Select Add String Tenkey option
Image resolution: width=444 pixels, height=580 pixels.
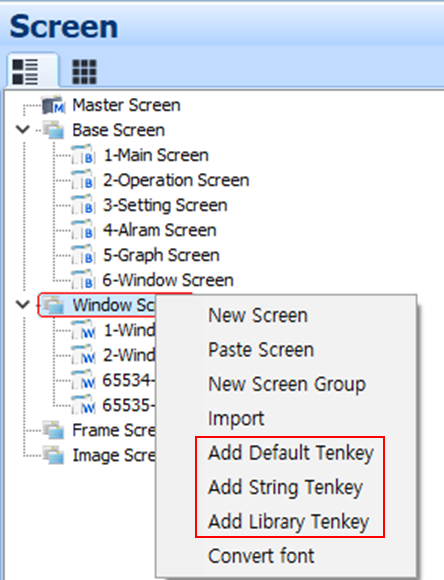pos(285,488)
